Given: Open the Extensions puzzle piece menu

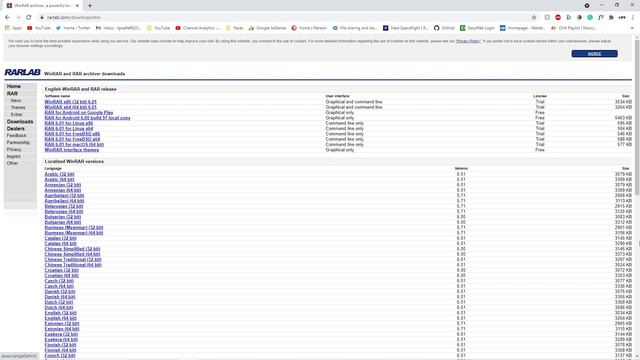Looking at the screenshot, I should [x=611, y=18].
